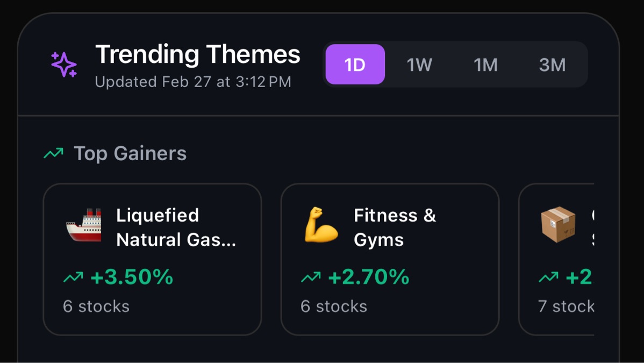Open the Liquefied Natural Gas theme card
The image size is (644, 363).
click(152, 259)
